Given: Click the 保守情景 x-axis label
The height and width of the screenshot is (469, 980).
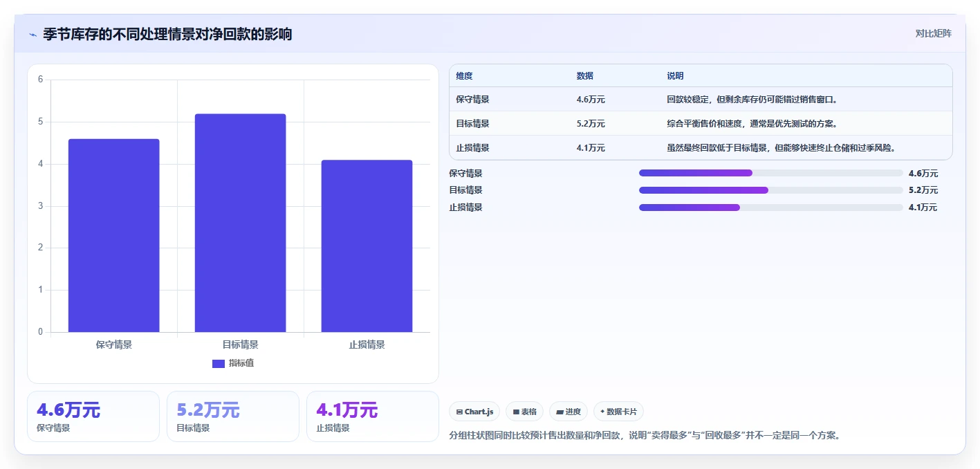Looking at the screenshot, I should pos(113,344).
